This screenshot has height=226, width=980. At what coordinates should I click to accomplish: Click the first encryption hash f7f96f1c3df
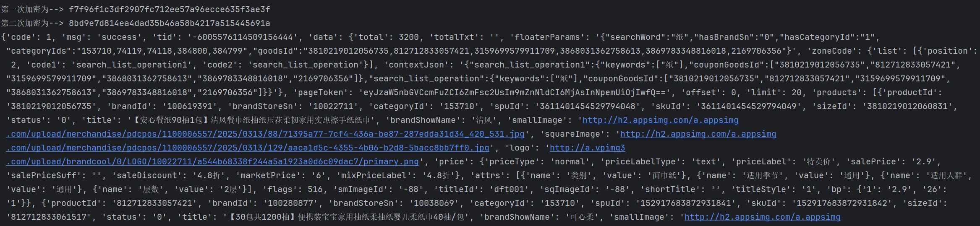pos(170,9)
